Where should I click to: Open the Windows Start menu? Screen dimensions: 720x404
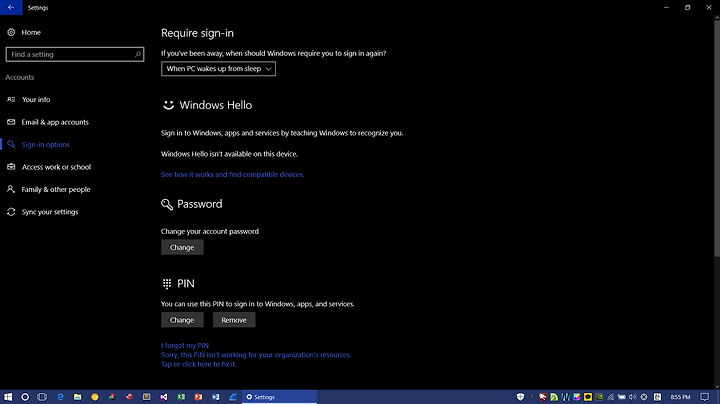pyautogui.click(x=8, y=397)
